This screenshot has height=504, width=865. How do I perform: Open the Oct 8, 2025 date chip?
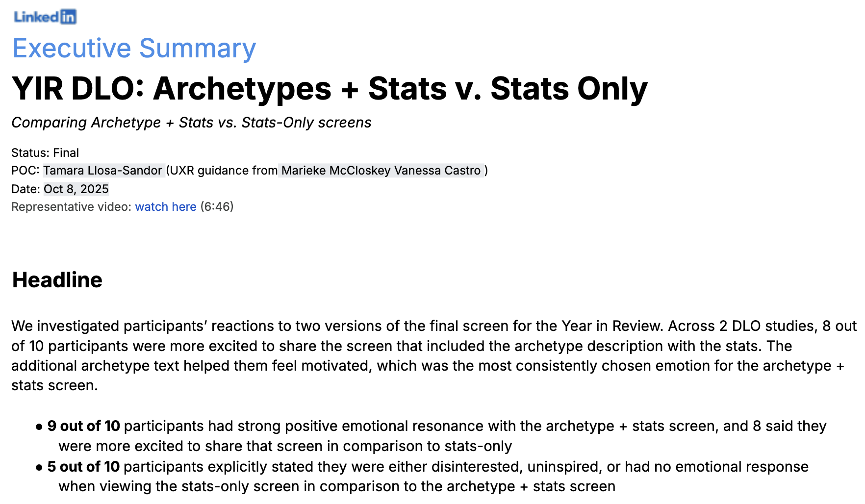(x=76, y=189)
